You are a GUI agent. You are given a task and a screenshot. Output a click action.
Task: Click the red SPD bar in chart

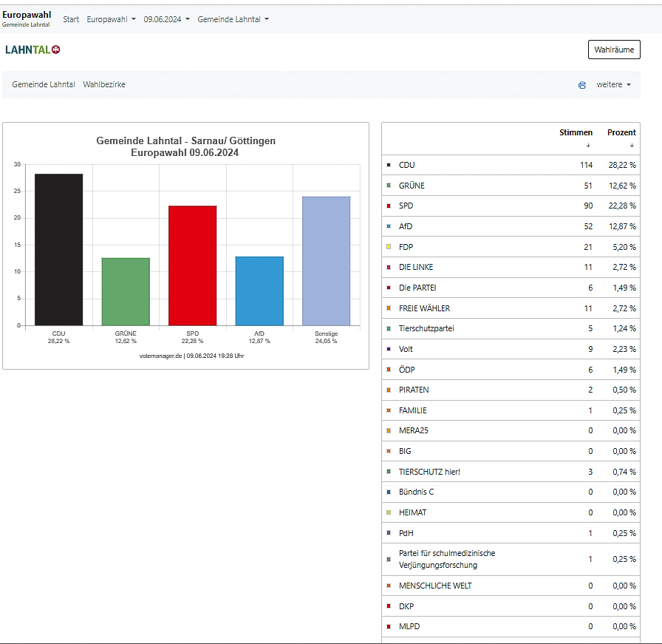pyautogui.click(x=192, y=265)
